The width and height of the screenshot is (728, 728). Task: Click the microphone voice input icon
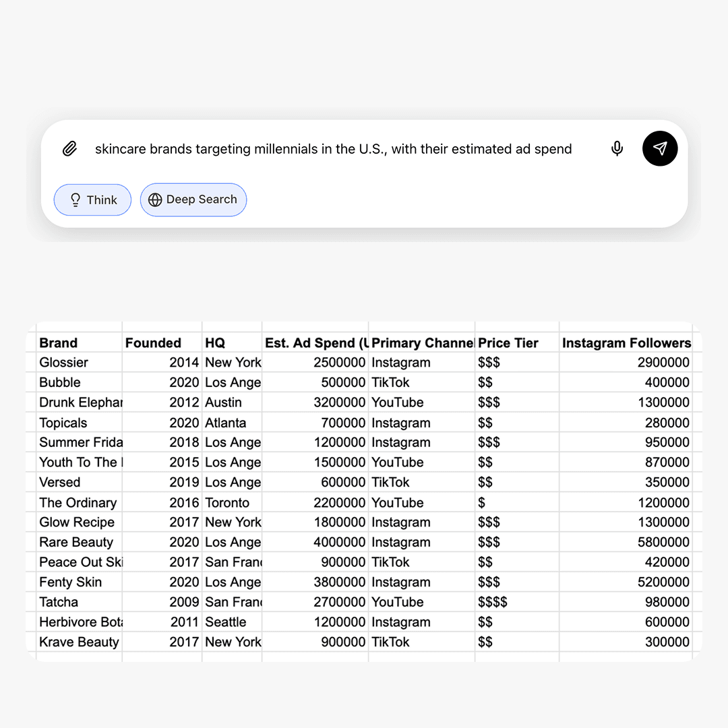[x=617, y=149]
